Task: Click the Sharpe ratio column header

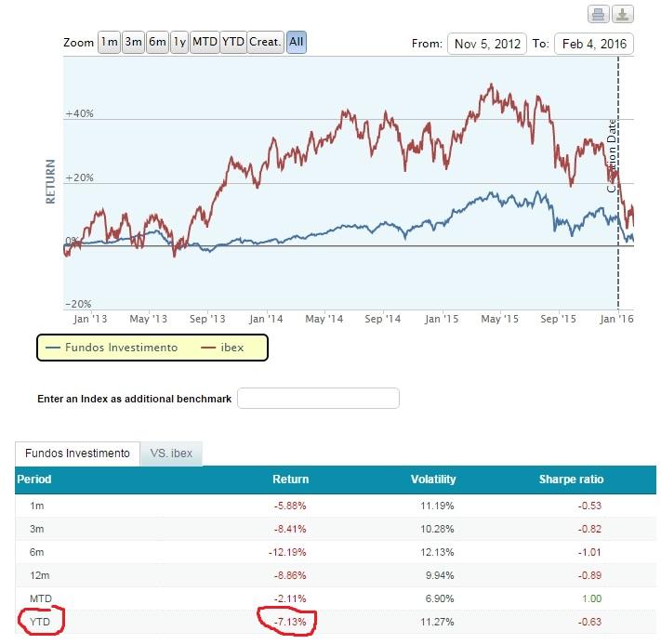Action: click(571, 480)
